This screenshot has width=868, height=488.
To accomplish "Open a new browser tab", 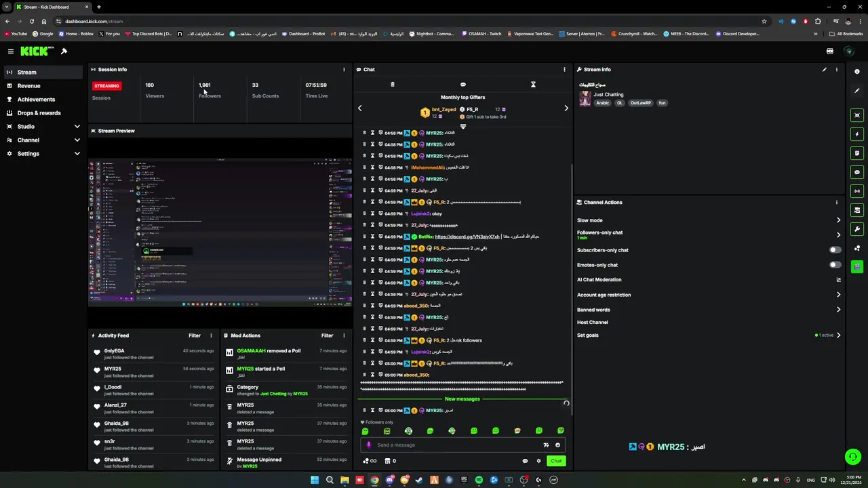I will (x=99, y=7).
